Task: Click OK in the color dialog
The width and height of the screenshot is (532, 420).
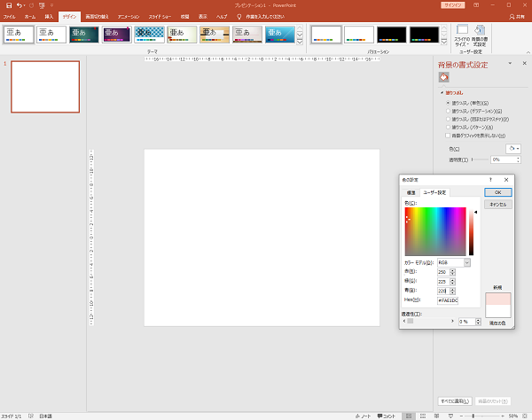Action: [x=497, y=192]
